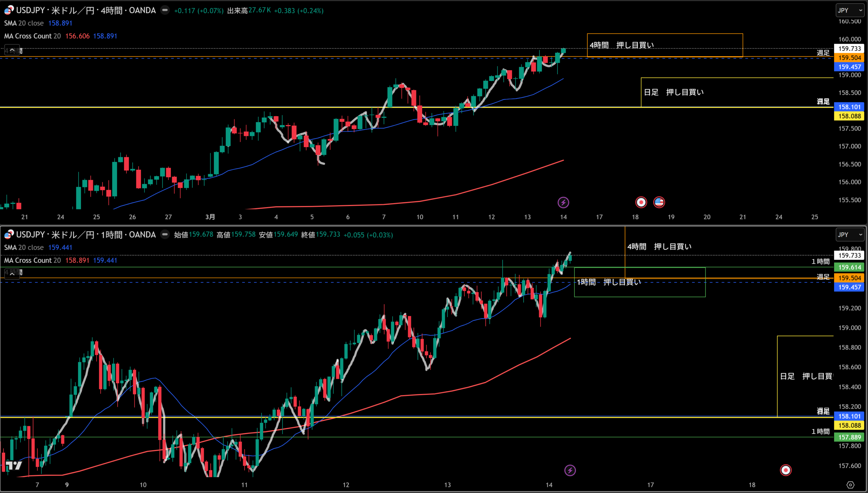The width and height of the screenshot is (868, 493).
Task: Click the Japan flag economic event icon on 4-hour chart
Action: click(641, 203)
